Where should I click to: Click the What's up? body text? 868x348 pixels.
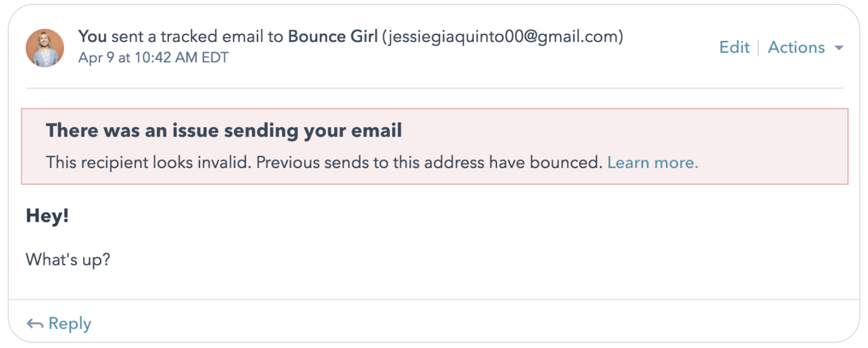(x=68, y=260)
